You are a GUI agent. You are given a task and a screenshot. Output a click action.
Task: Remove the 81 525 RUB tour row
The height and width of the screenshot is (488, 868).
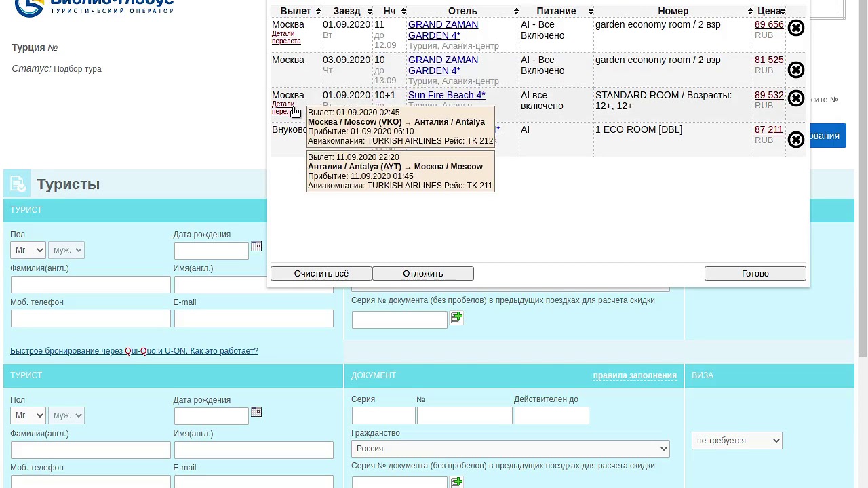(796, 70)
